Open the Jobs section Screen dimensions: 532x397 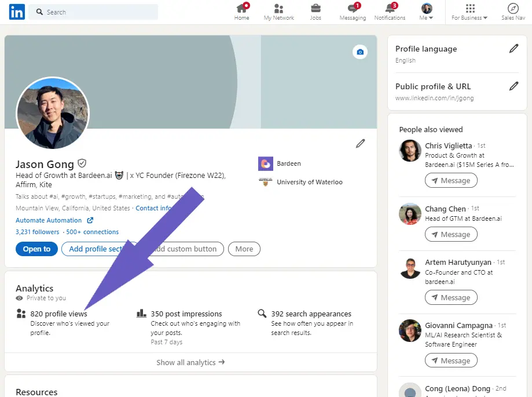point(315,12)
